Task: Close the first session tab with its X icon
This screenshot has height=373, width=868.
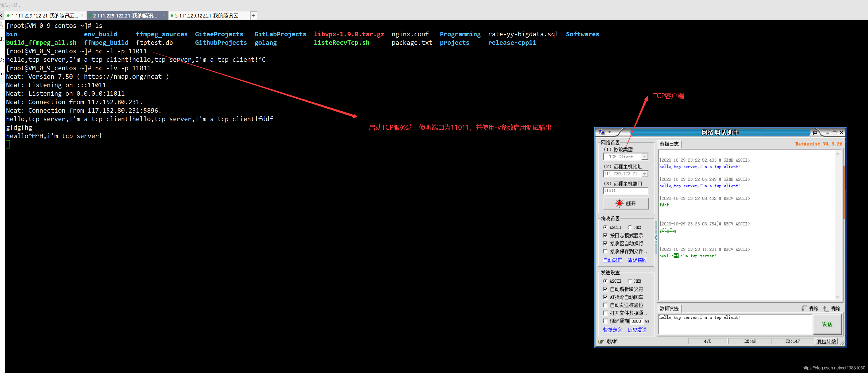Action: pyautogui.click(x=82, y=16)
